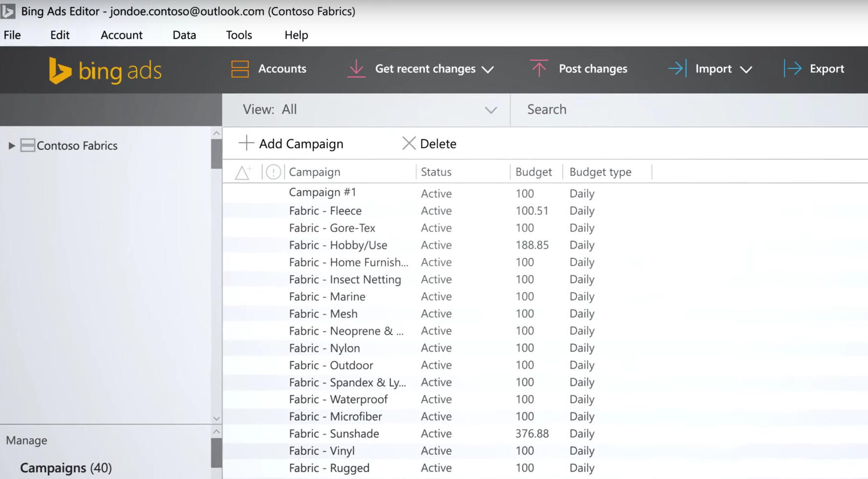Screen dimensions: 868x479
Task: Open the Import dropdown chevron
Action: [746, 69]
